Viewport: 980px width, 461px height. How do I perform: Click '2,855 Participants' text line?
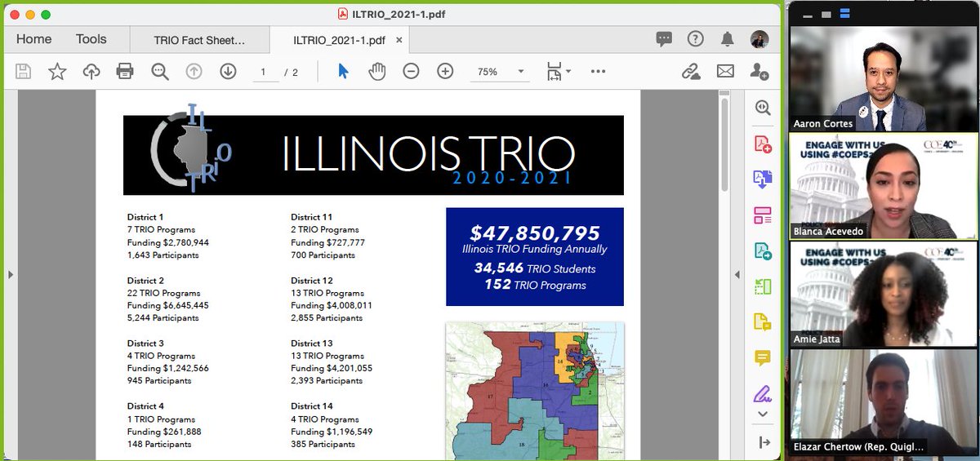tap(327, 318)
